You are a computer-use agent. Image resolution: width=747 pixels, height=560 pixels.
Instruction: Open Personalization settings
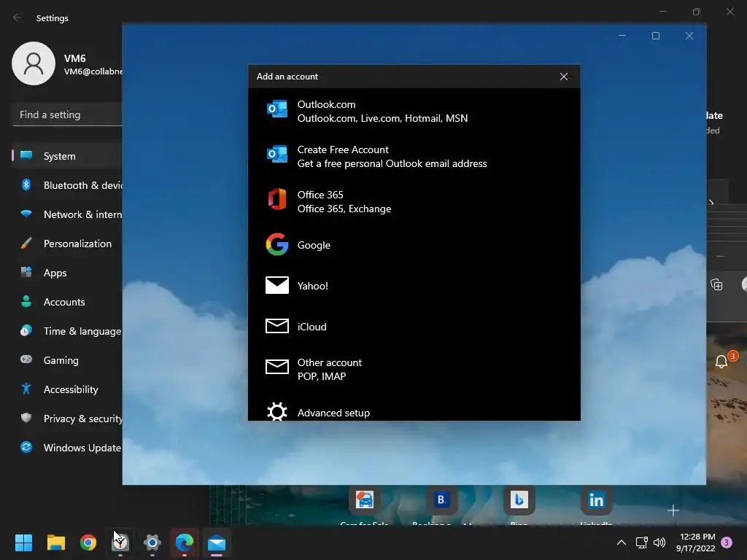(67, 244)
